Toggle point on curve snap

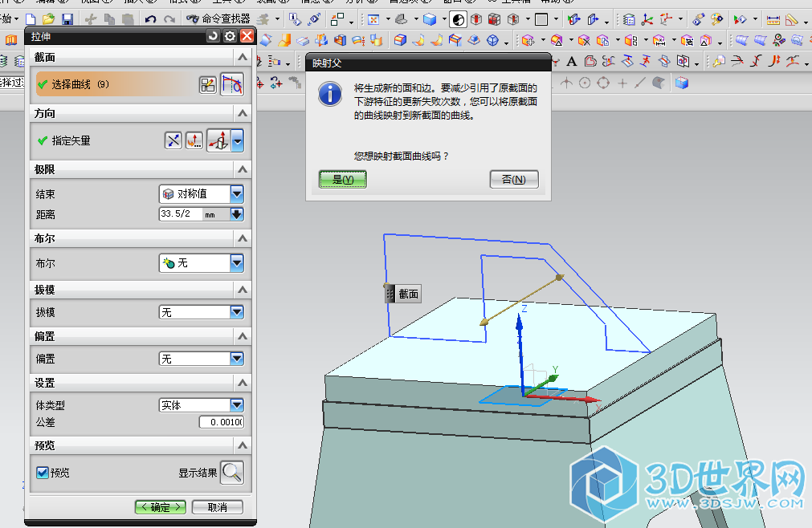[x=640, y=83]
